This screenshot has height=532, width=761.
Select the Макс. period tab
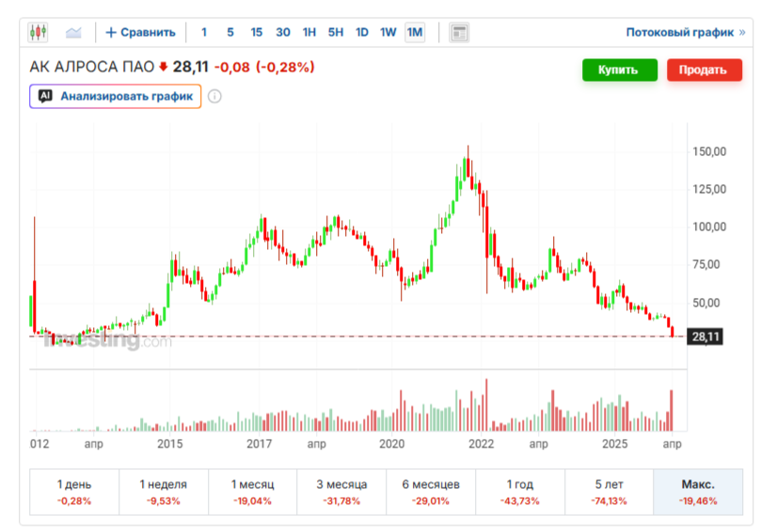698,492
